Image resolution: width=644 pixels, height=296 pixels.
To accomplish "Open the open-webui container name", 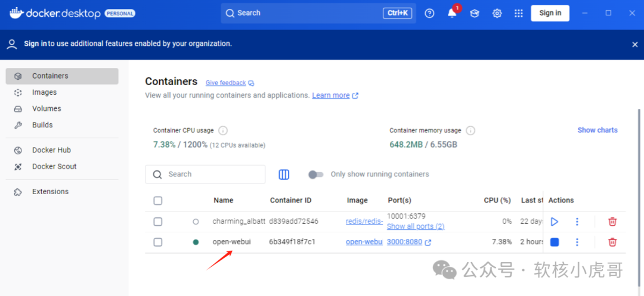I will point(231,242).
